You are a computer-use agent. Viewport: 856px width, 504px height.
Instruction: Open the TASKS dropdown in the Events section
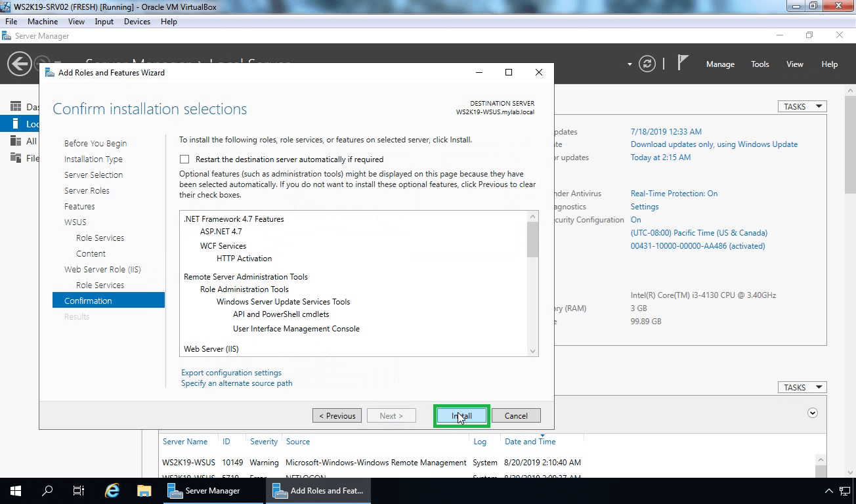(x=802, y=387)
